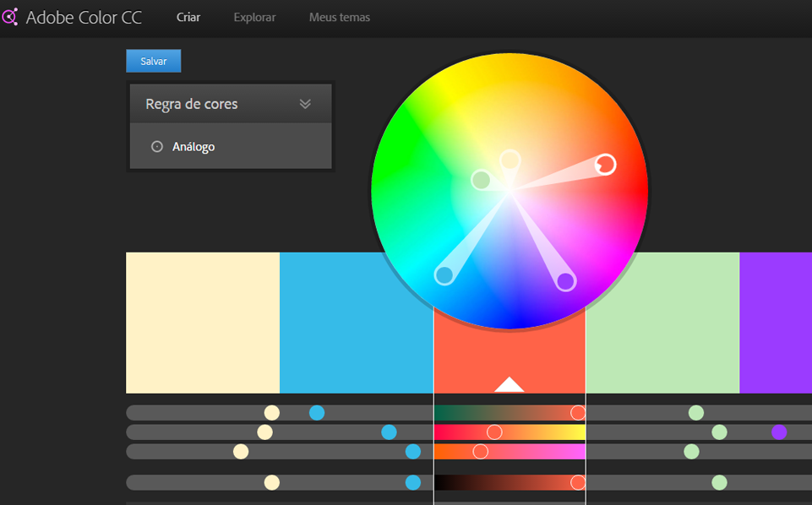Viewport: 812px width, 505px height.
Task: Switch to the Criar tab
Action: (188, 17)
